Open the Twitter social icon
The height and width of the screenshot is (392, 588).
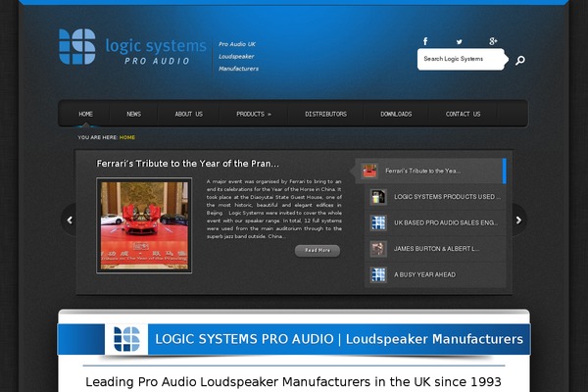(459, 41)
